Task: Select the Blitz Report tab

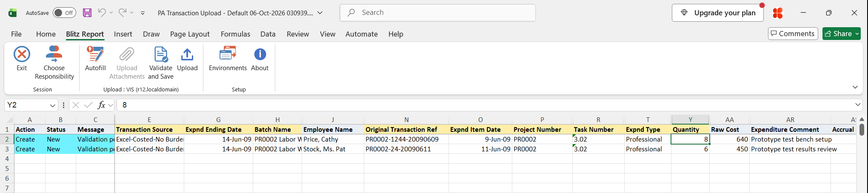Action: pos(85,34)
